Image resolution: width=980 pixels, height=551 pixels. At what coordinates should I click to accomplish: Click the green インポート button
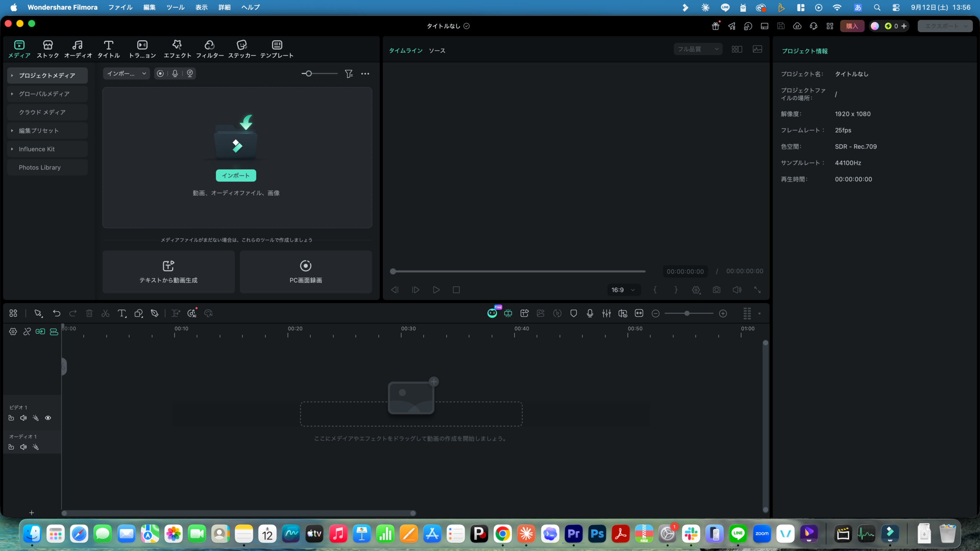pyautogui.click(x=236, y=175)
